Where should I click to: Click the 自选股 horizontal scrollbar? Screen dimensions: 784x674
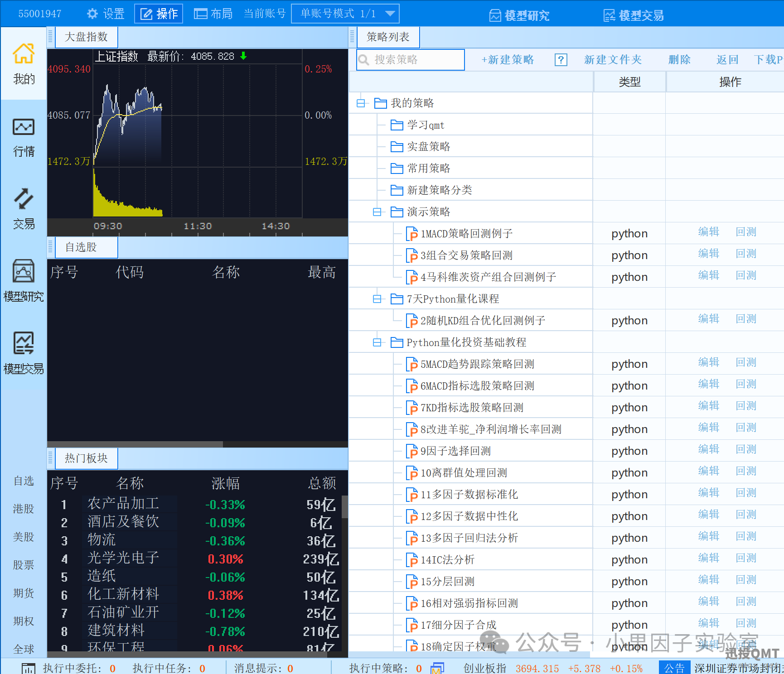click(x=135, y=444)
